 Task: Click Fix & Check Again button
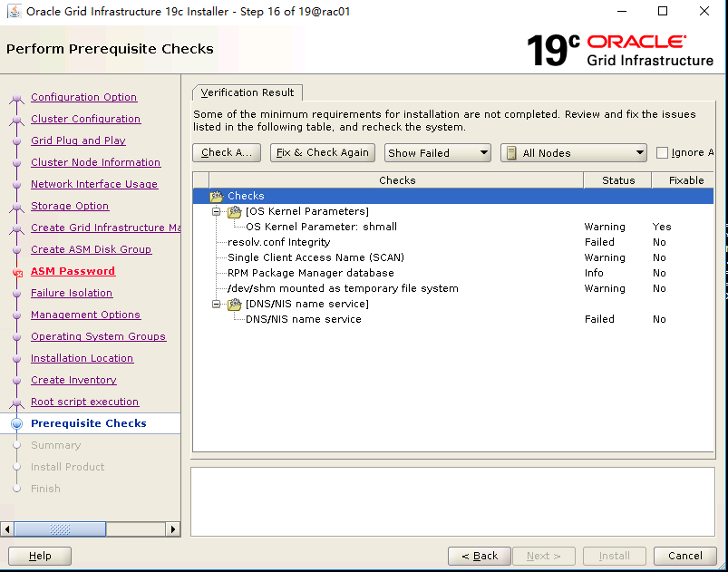323,153
